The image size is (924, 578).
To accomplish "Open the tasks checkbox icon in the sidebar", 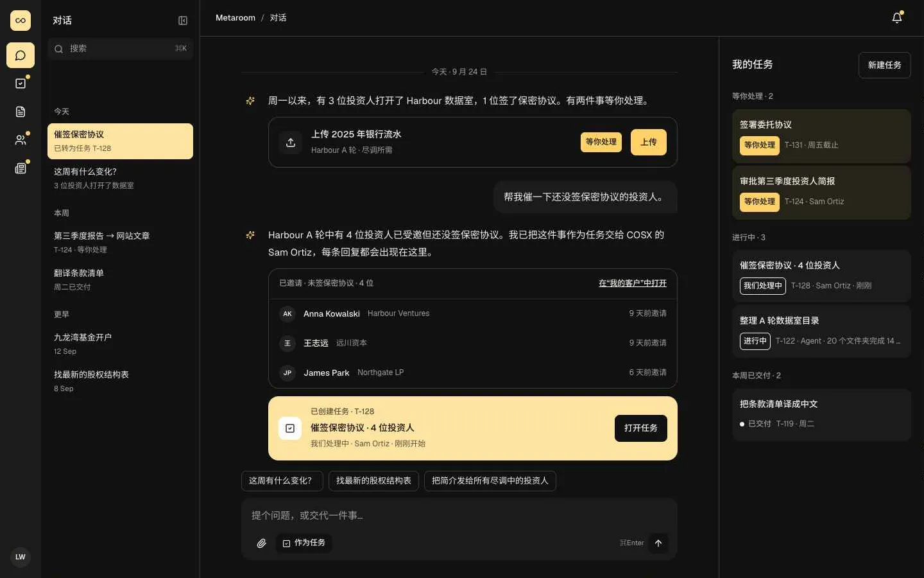I will 21,83.
